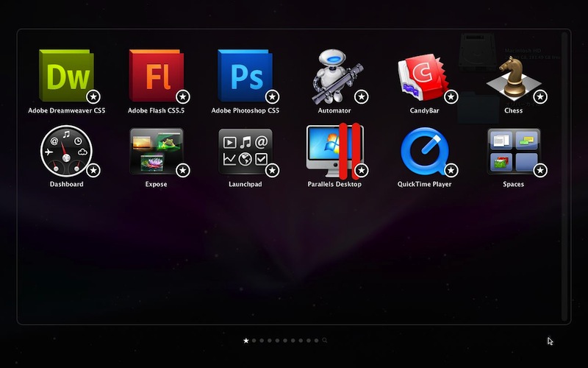
Task: Launch Parallels Desktop
Action: (x=334, y=150)
